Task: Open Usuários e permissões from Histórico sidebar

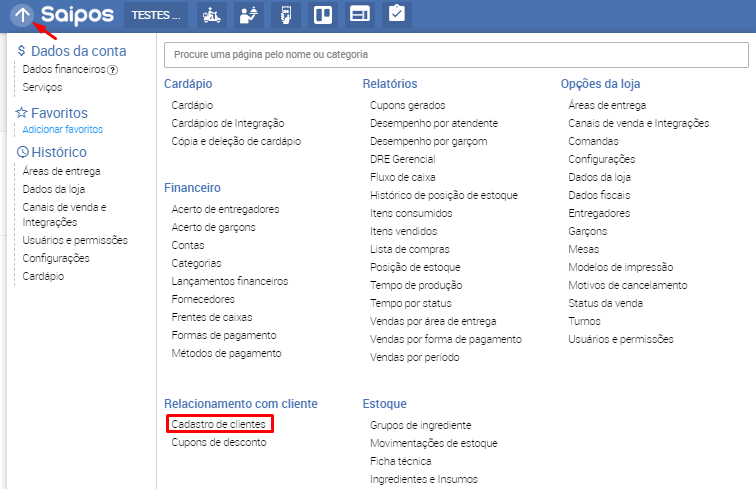Action: [x=75, y=240]
